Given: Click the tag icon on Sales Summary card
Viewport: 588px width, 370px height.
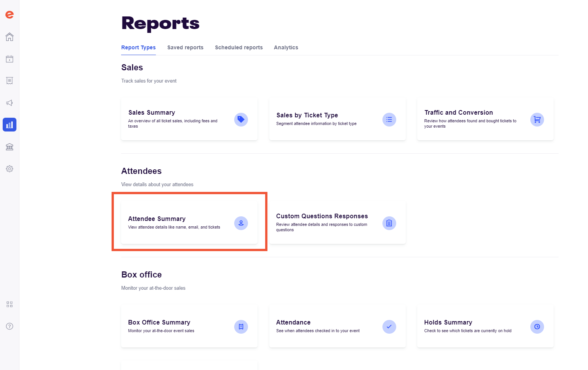Looking at the screenshot, I should click(x=241, y=119).
